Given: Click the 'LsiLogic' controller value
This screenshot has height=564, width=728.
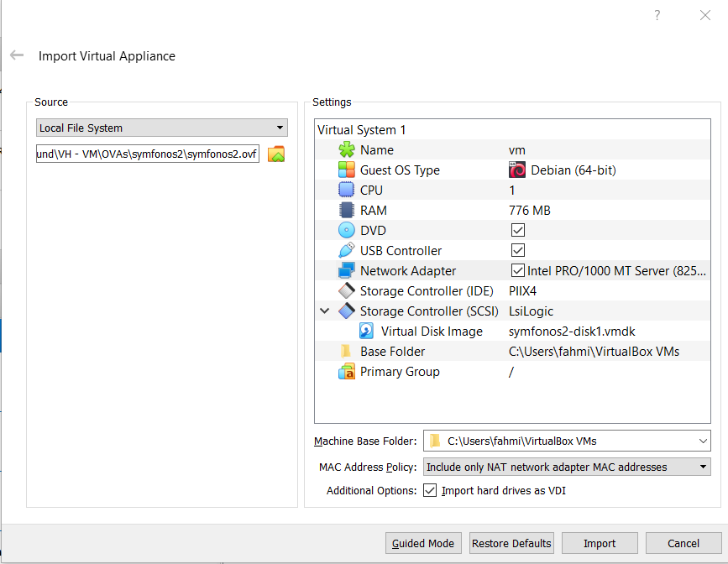Looking at the screenshot, I should (x=532, y=311).
